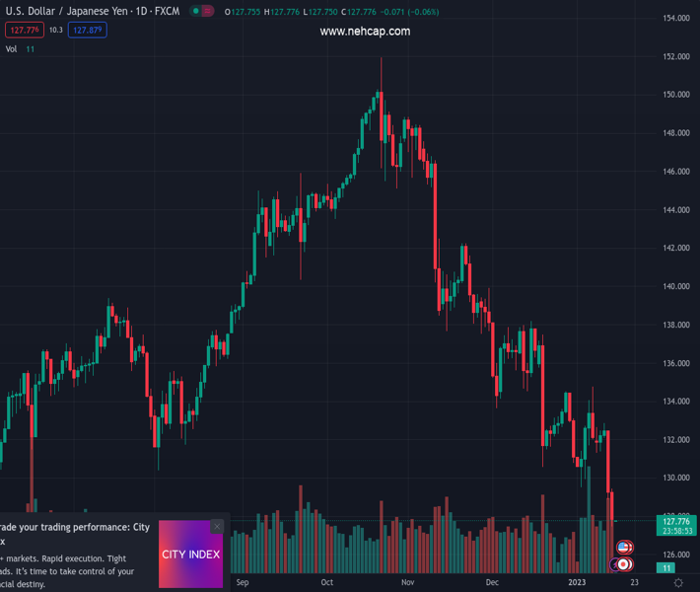700x592 pixels.
Task: Click the current price label 127.776 on axis
Action: [x=679, y=522]
